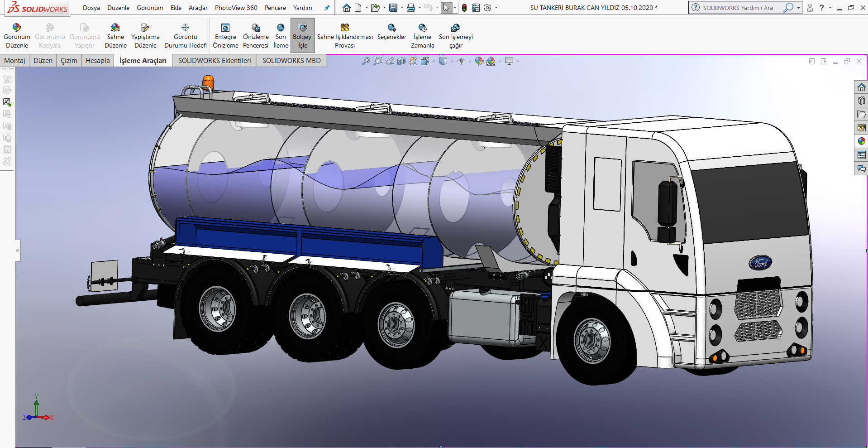Click SOLIDWORKS Resources home icon in task pane
Viewport: 868px width, 448px height.
861,87
